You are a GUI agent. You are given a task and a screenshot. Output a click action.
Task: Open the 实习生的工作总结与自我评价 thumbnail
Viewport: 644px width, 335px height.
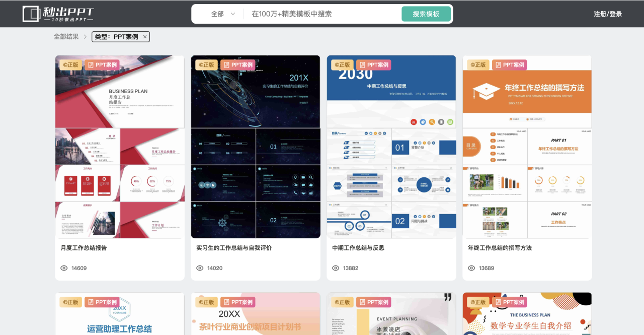click(x=256, y=147)
